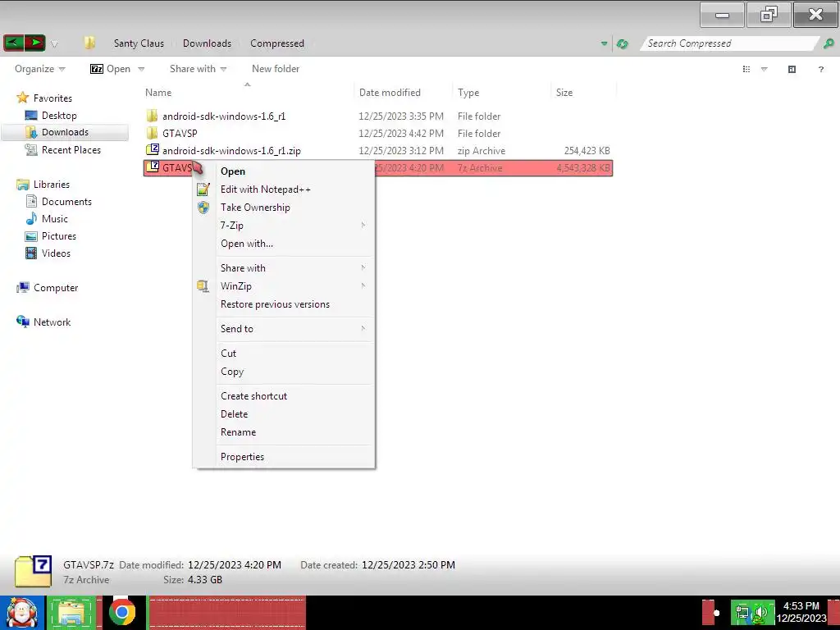Select Downloads in navigation pane
Viewport: 840px width, 630px height.
point(65,132)
